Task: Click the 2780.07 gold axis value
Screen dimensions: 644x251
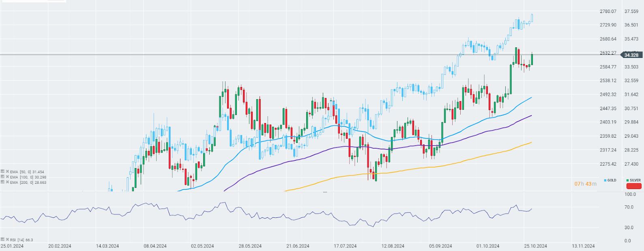Action: click(x=608, y=11)
